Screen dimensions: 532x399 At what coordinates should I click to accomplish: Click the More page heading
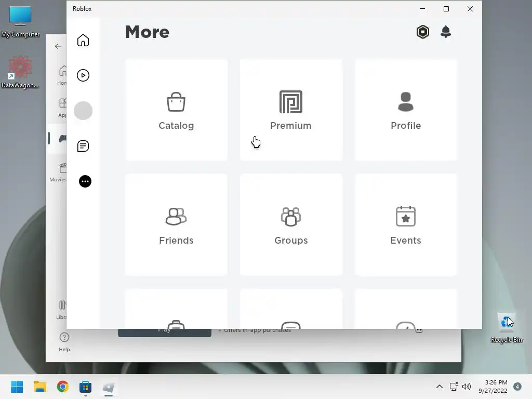[x=147, y=32]
